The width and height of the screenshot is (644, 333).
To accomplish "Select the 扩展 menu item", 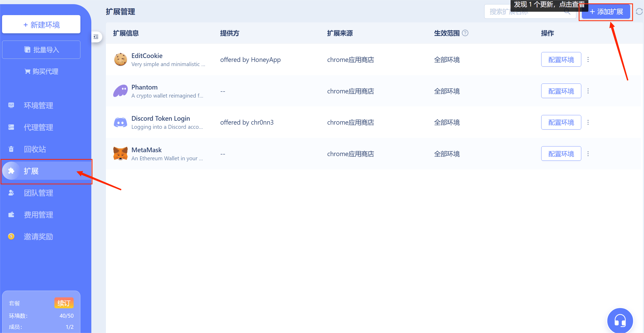I will (x=47, y=171).
